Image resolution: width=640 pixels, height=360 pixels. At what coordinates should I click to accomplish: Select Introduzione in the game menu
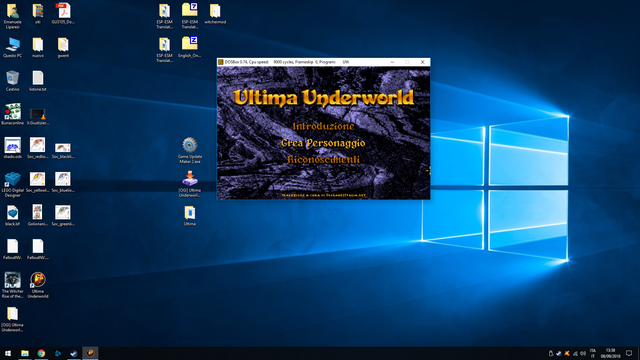pos(323,126)
